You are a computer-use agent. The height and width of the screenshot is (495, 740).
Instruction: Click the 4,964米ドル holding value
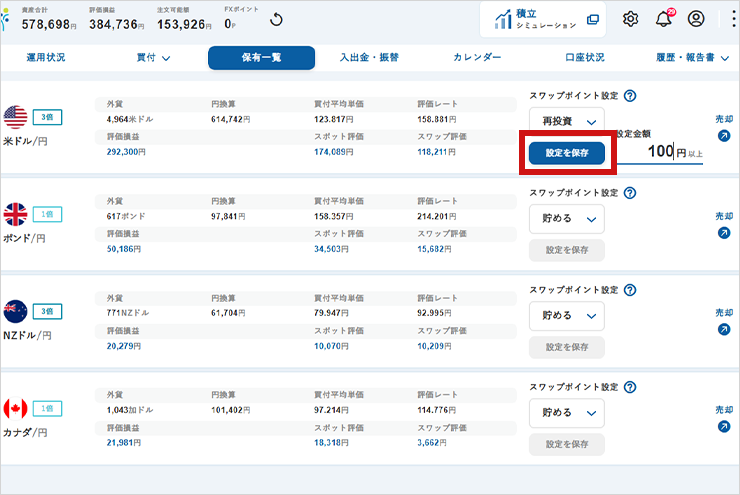130,119
